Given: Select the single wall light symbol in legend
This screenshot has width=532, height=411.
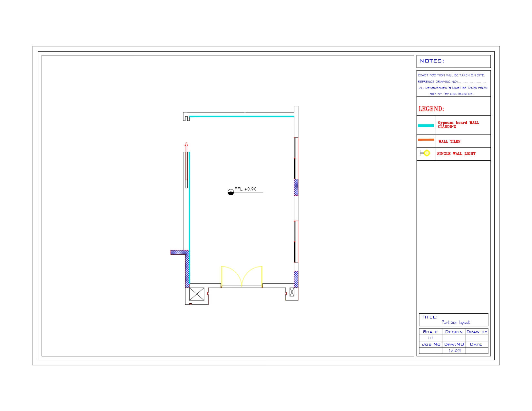Looking at the screenshot, I should (425, 153).
